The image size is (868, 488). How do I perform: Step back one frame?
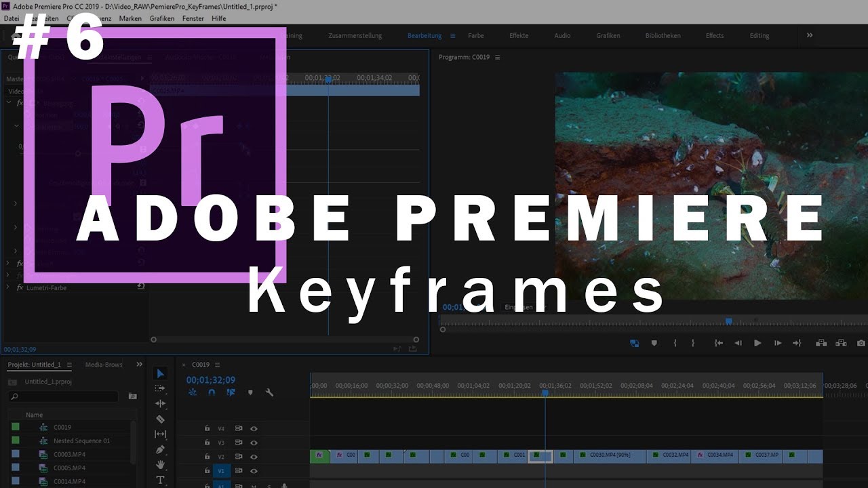(x=738, y=343)
